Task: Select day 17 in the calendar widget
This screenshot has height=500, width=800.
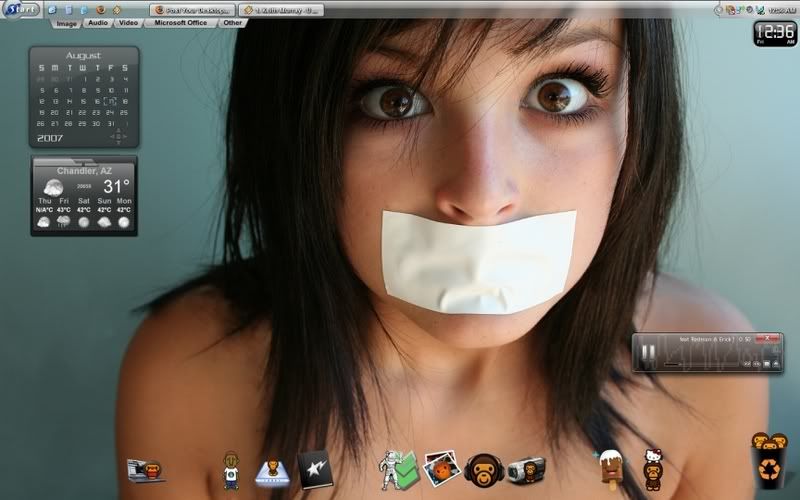Action: click(111, 102)
